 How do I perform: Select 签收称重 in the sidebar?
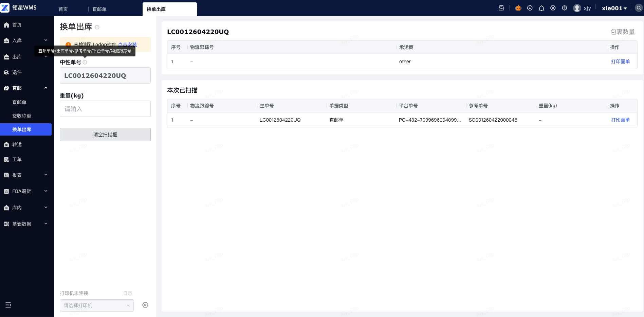pyautogui.click(x=22, y=116)
